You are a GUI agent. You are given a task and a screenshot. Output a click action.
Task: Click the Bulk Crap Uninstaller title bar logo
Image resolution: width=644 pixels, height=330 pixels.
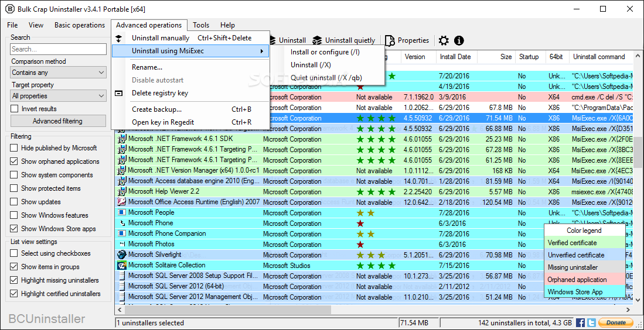[9, 9]
